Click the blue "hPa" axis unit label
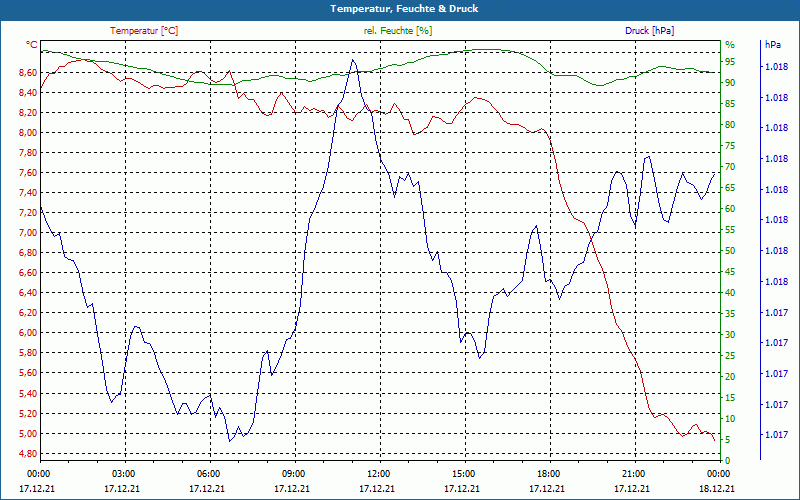The width and height of the screenshot is (800, 500). [x=772, y=45]
